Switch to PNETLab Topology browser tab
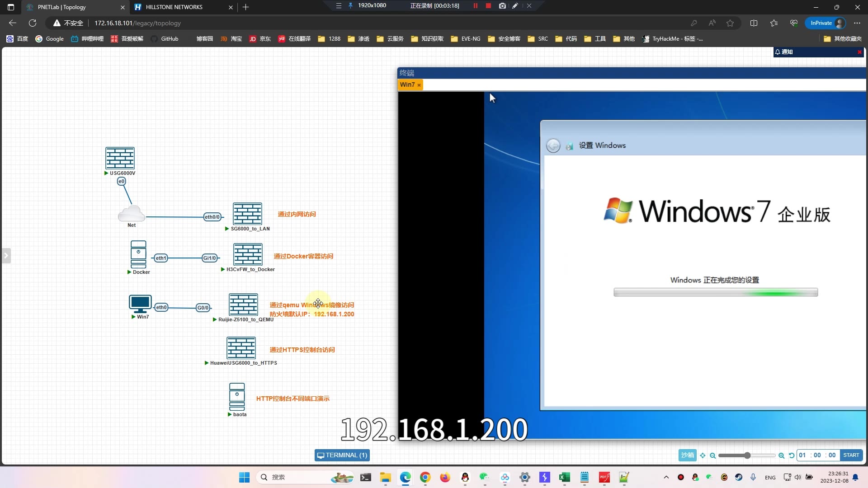 [75, 7]
